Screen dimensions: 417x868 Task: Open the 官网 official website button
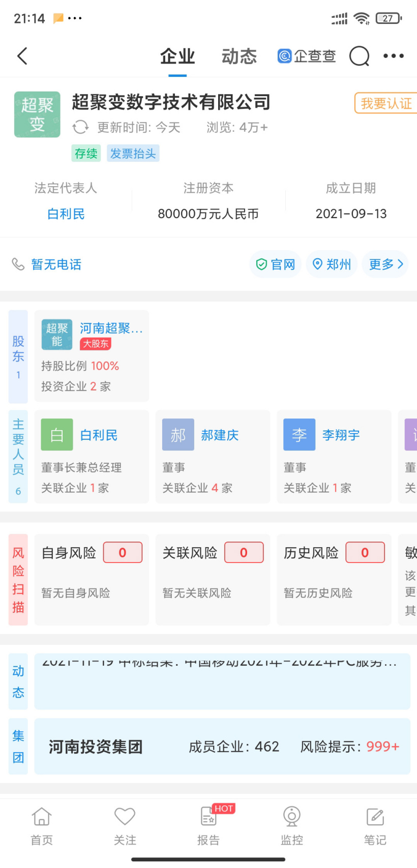pos(276,264)
